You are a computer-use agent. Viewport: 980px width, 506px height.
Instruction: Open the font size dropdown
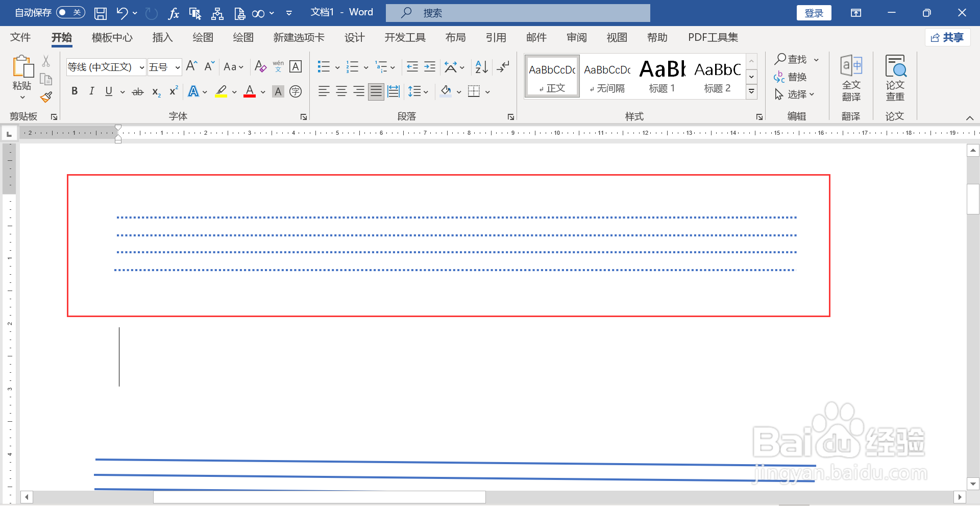[x=177, y=67]
